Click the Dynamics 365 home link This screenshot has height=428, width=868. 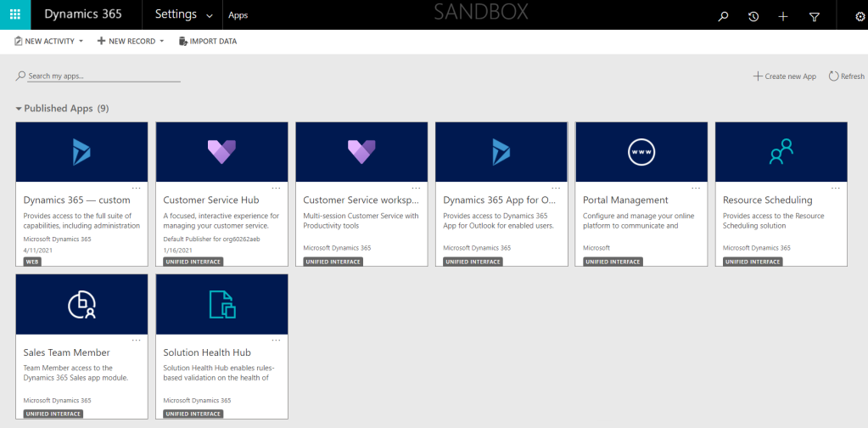[x=82, y=14]
